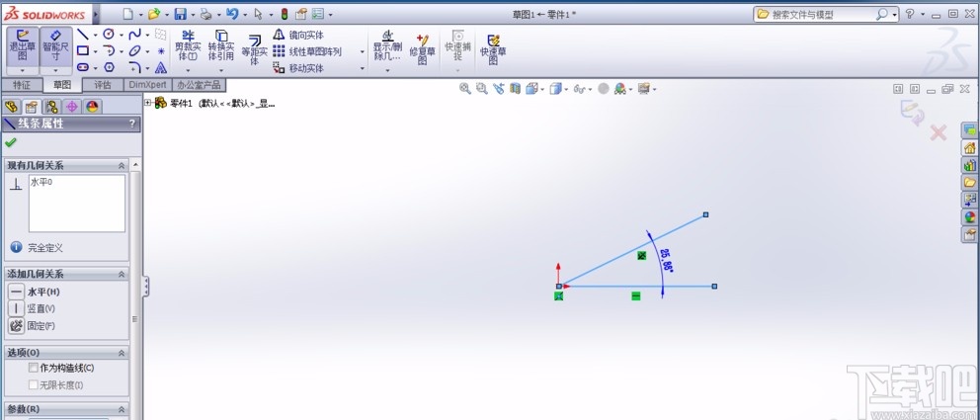
Task: Open the Rectangle tool dropdown arrow
Action: (x=95, y=51)
